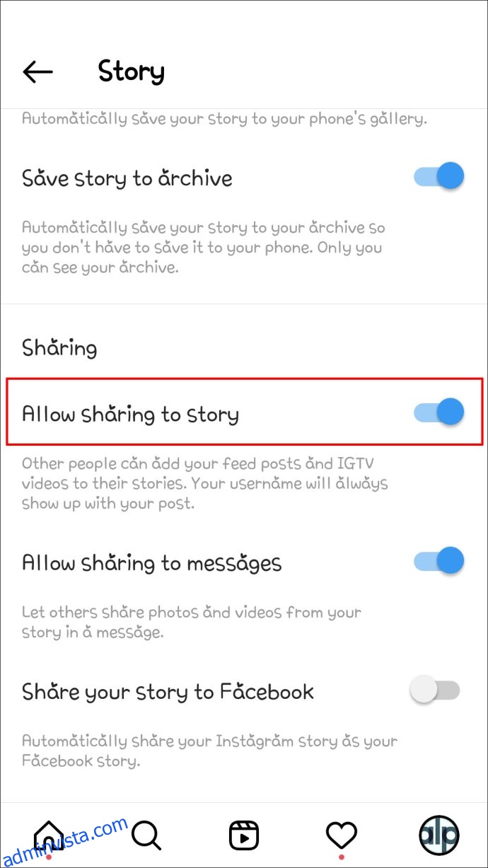Screen dimensions: 488x868
Task: Open the Reels icon
Action: [x=244, y=835]
